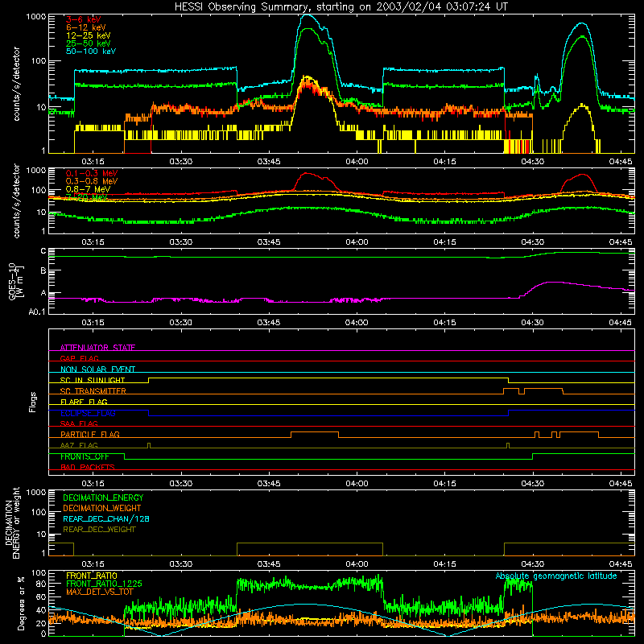
Task: Click the B level tick in GOES panel
Action: click(x=43, y=271)
